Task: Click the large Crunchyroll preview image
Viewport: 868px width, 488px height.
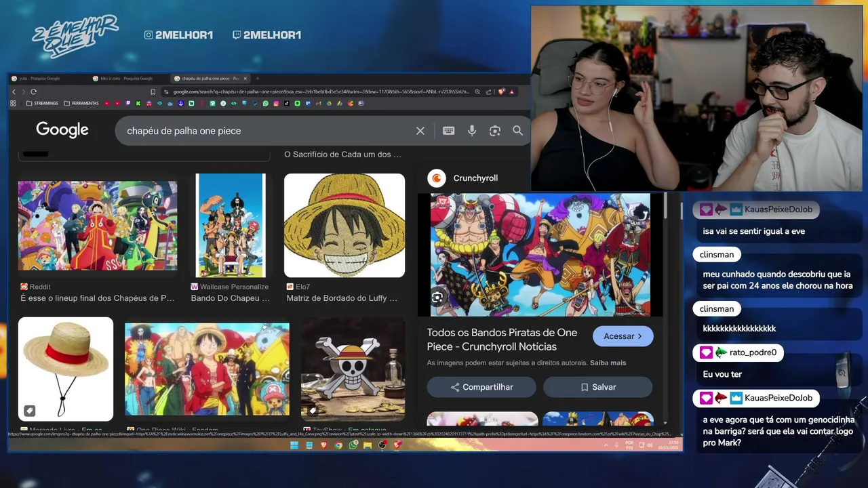Action: [540, 255]
